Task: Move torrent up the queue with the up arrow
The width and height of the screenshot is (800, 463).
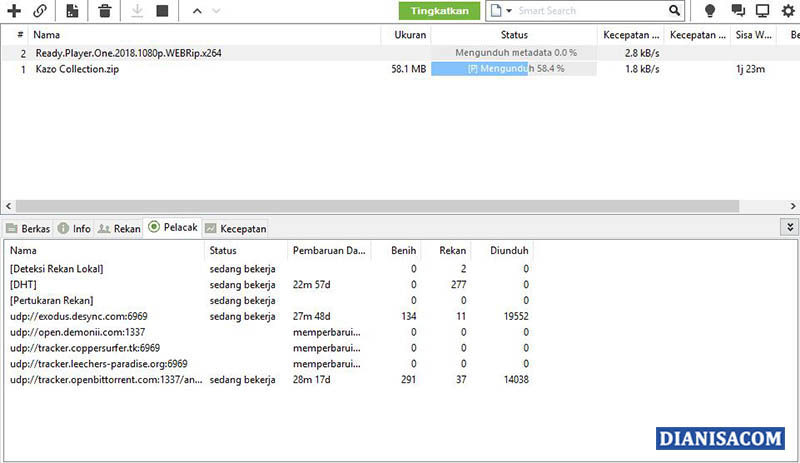Action: pos(196,11)
